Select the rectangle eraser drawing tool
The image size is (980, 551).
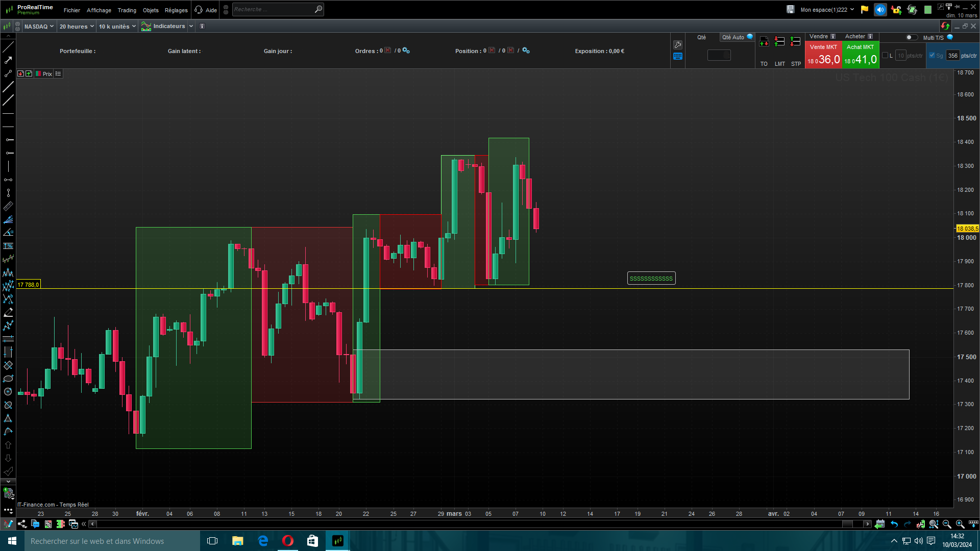[x=8, y=365]
